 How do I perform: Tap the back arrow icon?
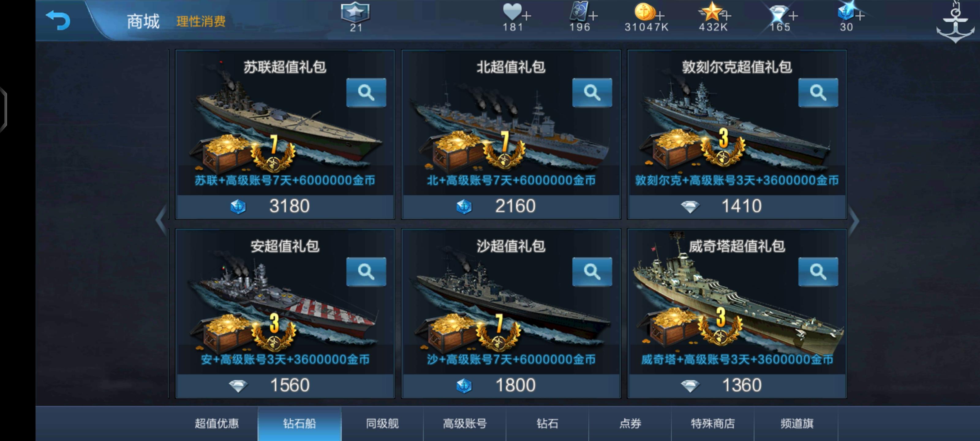pyautogui.click(x=58, y=20)
